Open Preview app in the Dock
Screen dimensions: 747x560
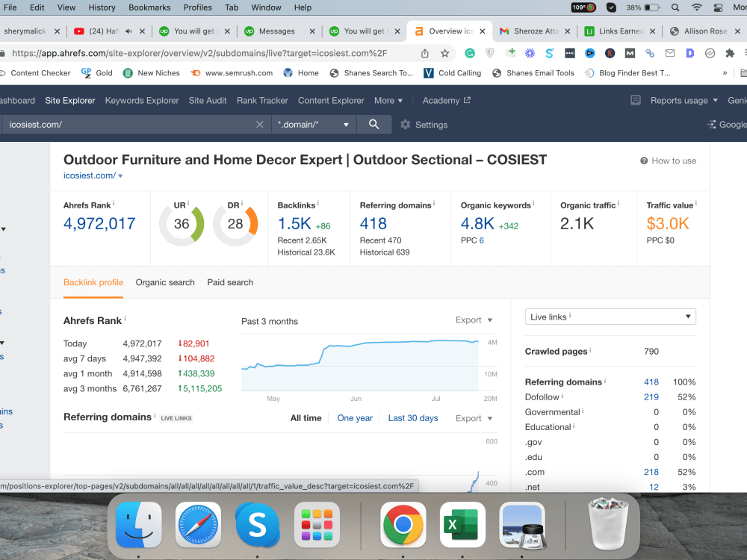[522, 525]
